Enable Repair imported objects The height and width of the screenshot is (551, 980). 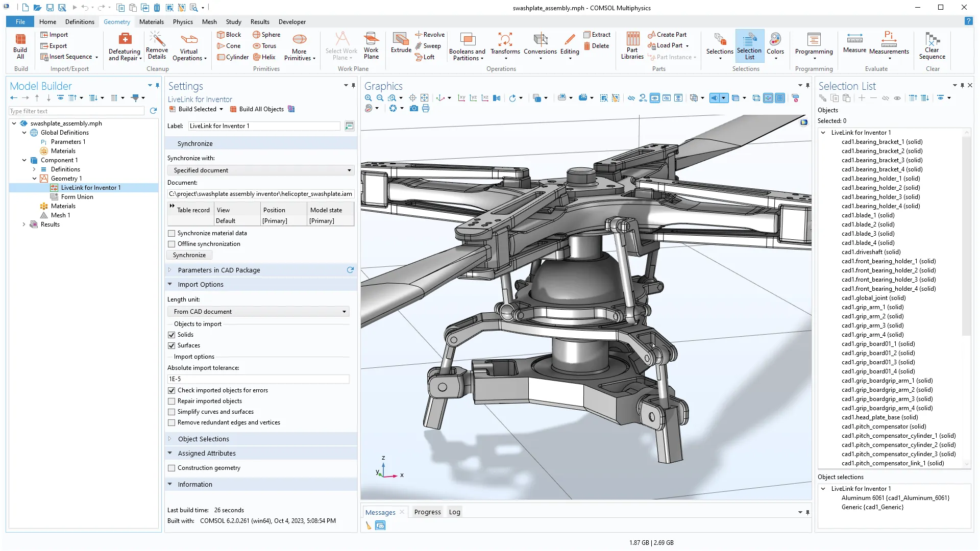(171, 401)
